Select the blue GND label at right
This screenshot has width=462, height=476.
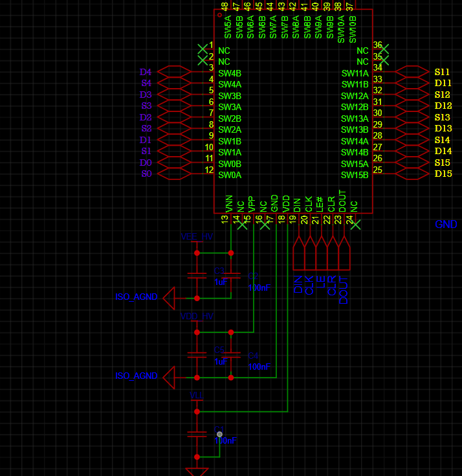pyautogui.click(x=446, y=224)
